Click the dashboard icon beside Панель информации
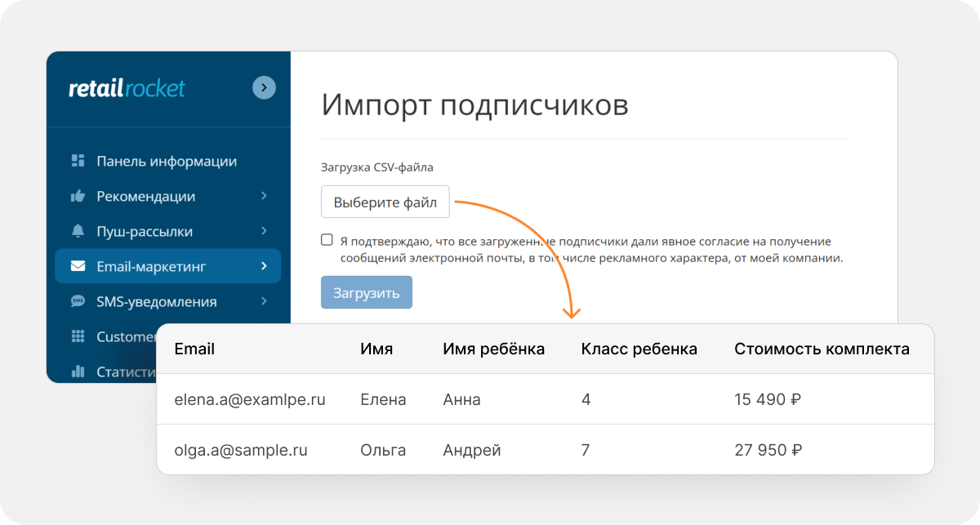Viewport: 980px width, 525px height. click(78, 161)
